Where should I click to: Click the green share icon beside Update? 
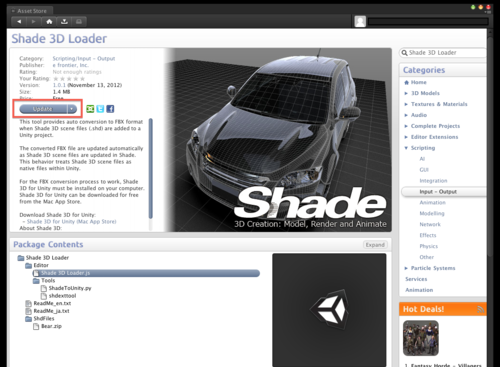[x=90, y=109]
